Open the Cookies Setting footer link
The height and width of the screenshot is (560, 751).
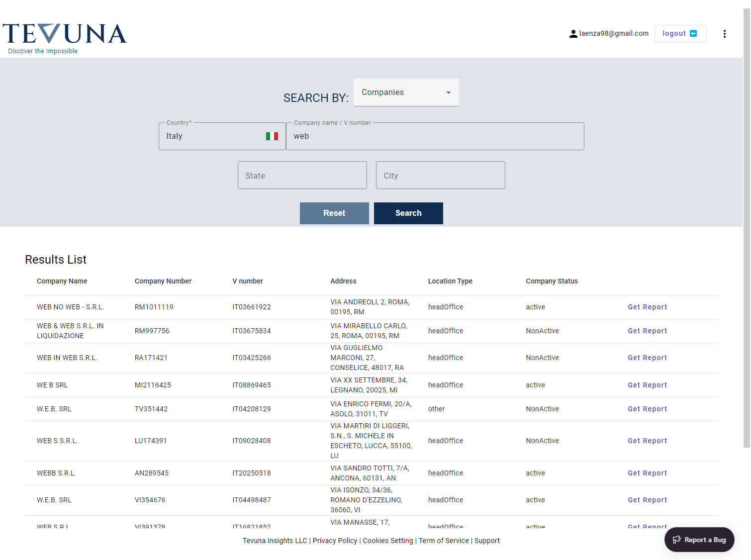[x=388, y=541]
